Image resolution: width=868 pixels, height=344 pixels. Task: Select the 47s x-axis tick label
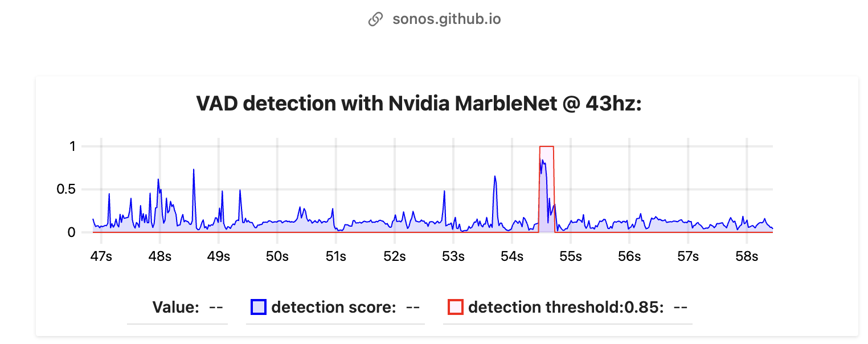click(x=101, y=257)
